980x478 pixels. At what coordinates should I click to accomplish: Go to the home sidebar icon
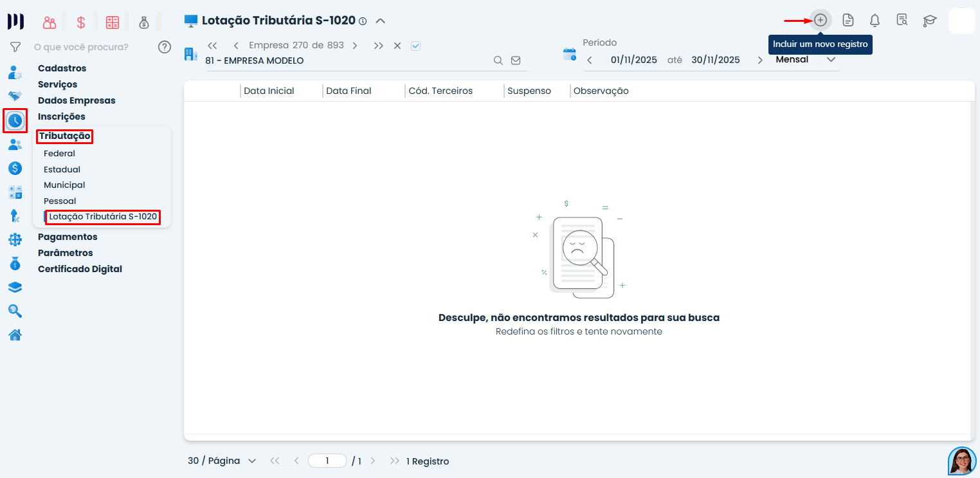tap(15, 335)
